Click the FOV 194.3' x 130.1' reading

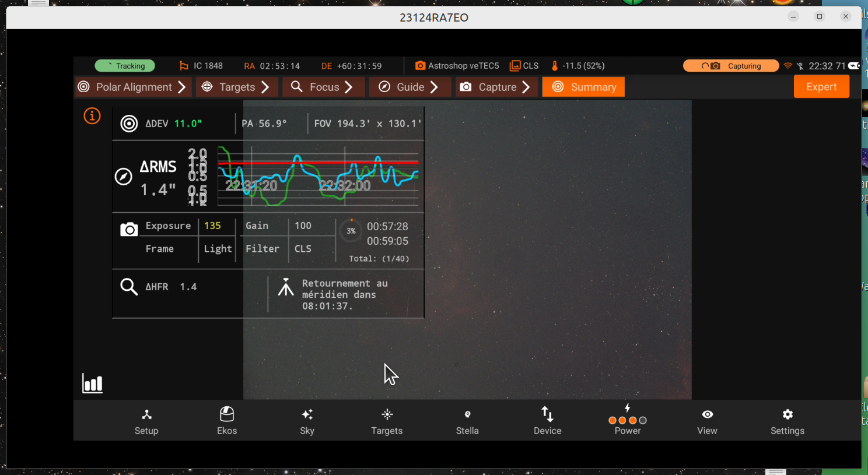tap(367, 124)
